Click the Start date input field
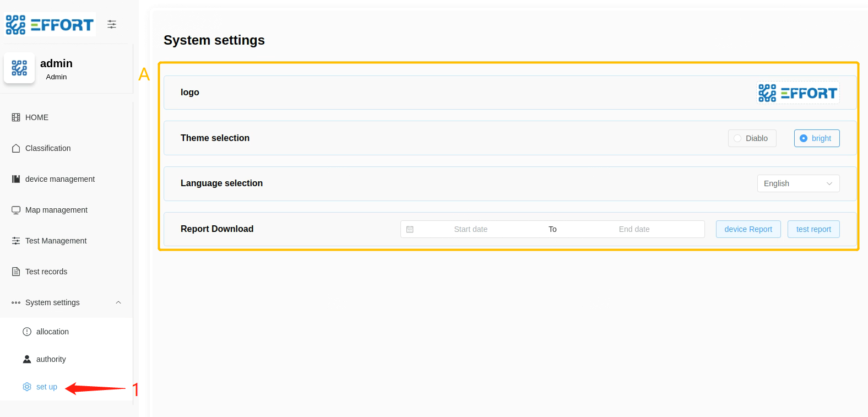The width and height of the screenshot is (868, 417). [470, 229]
